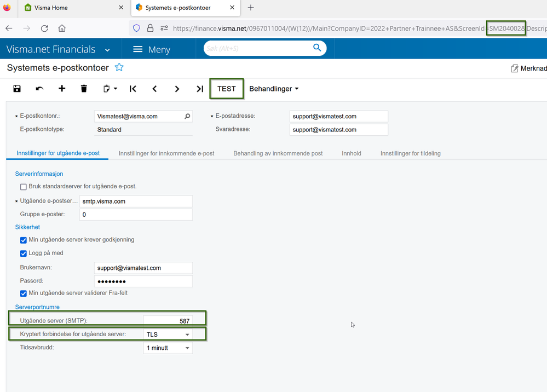The width and height of the screenshot is (547, 392).
Task: Open Innstillinger for tildeling tab
Action: pyautogui.click(x=410, y=153)
